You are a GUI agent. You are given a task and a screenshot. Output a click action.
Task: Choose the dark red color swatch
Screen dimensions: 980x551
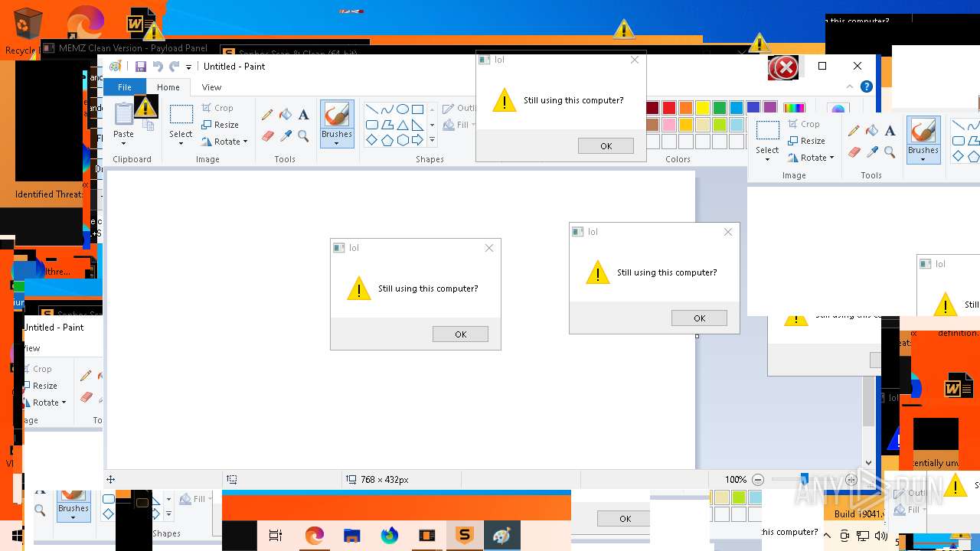coord(652,108)
